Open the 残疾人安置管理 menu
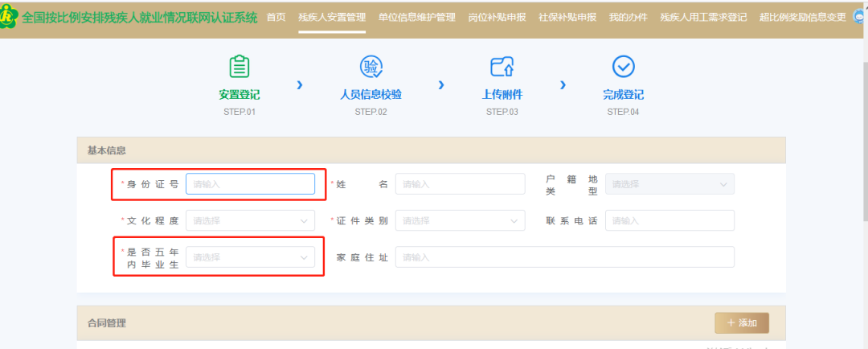Screen dimensions: 868x349 click(x=332, y=17)
